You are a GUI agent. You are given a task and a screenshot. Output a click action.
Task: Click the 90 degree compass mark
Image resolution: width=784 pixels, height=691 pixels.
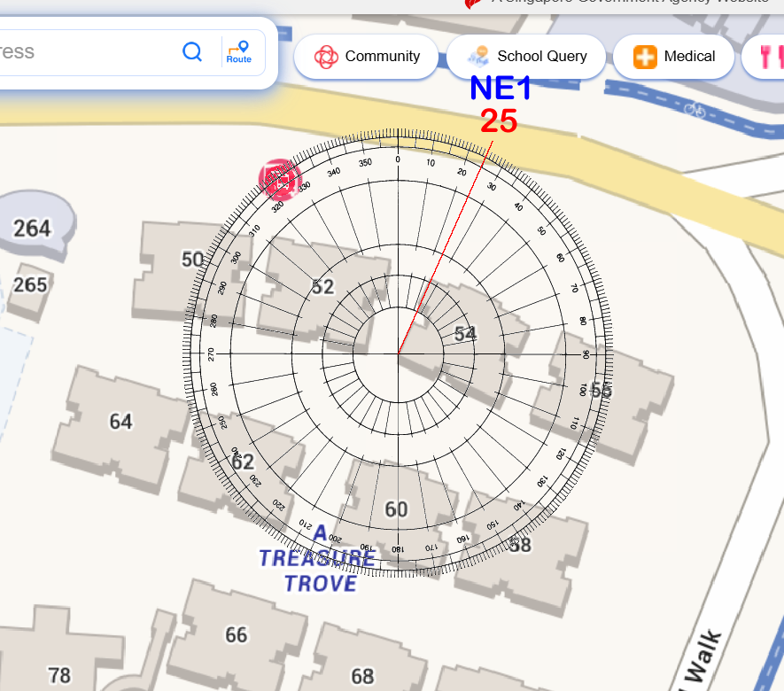(586, 353)
